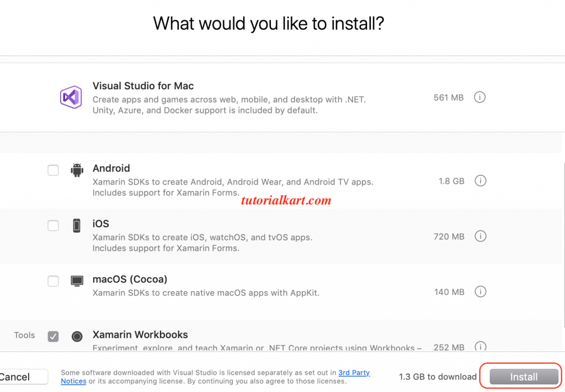Select the Xamarin Workbooks title text

click(x=140, y=335)
